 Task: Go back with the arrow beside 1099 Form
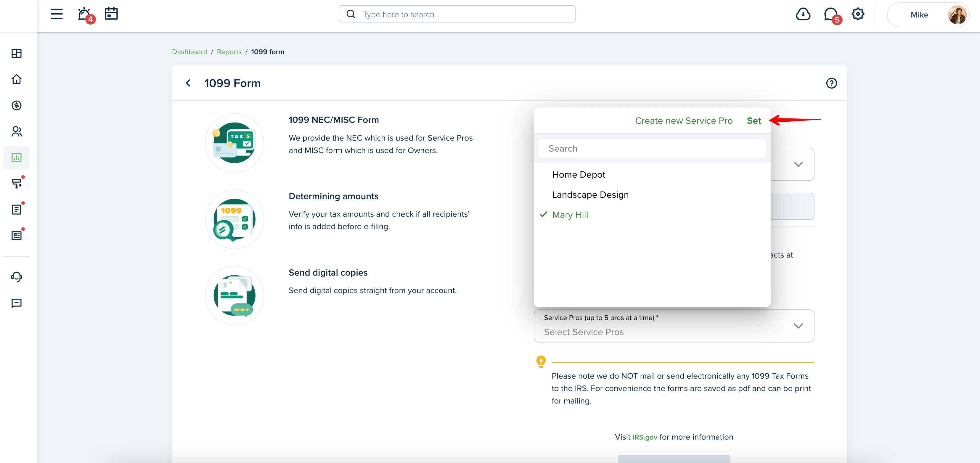[188, 83]
